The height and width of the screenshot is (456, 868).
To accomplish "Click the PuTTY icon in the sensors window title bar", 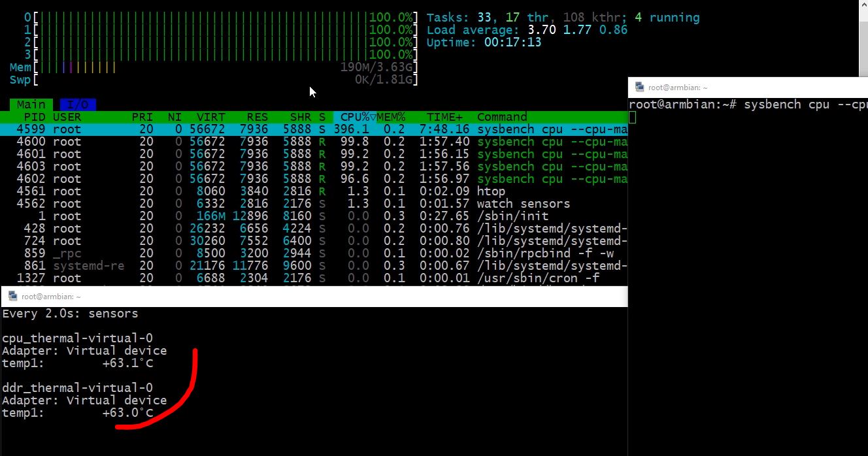I will click(x=12, y=296).
